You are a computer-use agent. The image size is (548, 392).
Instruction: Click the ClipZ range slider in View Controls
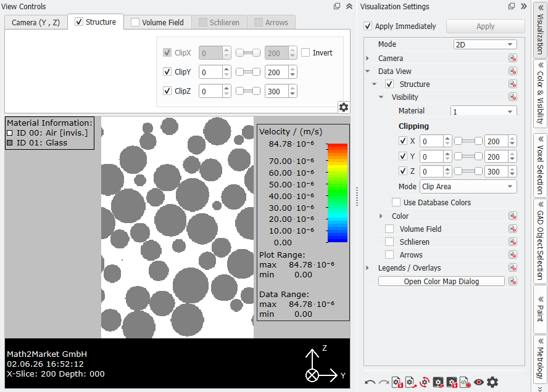[x=248, y=91]
